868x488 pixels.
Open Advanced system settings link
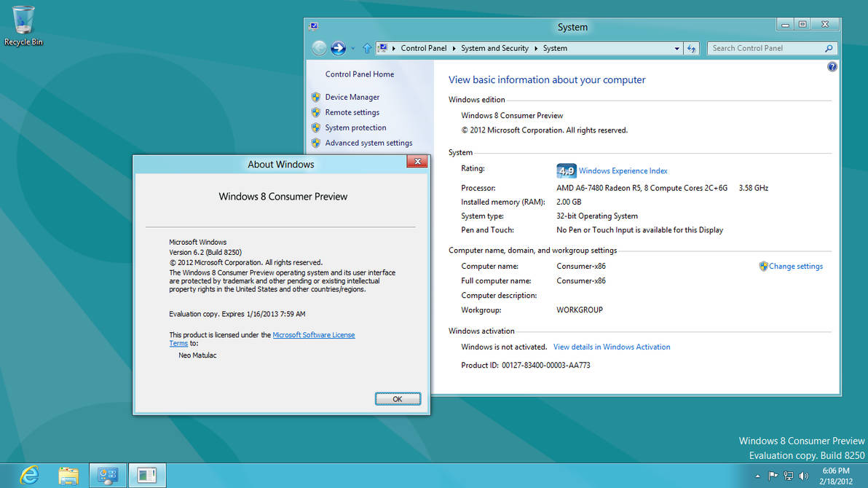(368, 143)
